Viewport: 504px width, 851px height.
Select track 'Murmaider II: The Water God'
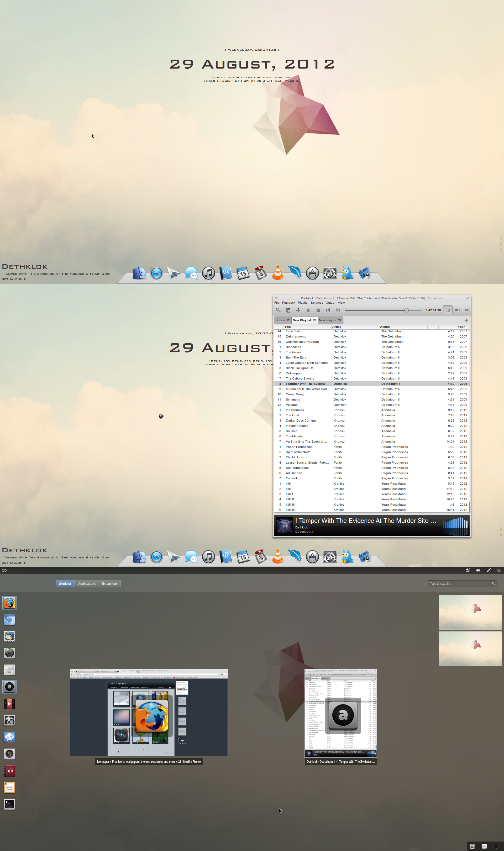click(x=371, y=389)
